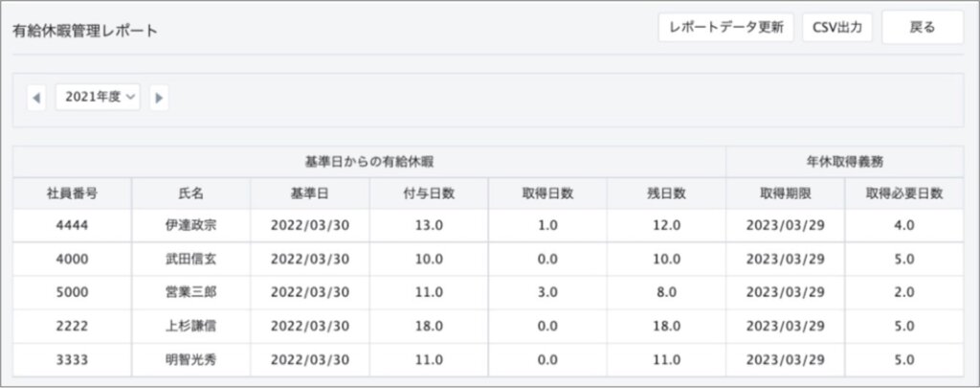Screen dimensions: 980x388
Task: Click the row for 営業三郎
Action: tap(190, 292)
